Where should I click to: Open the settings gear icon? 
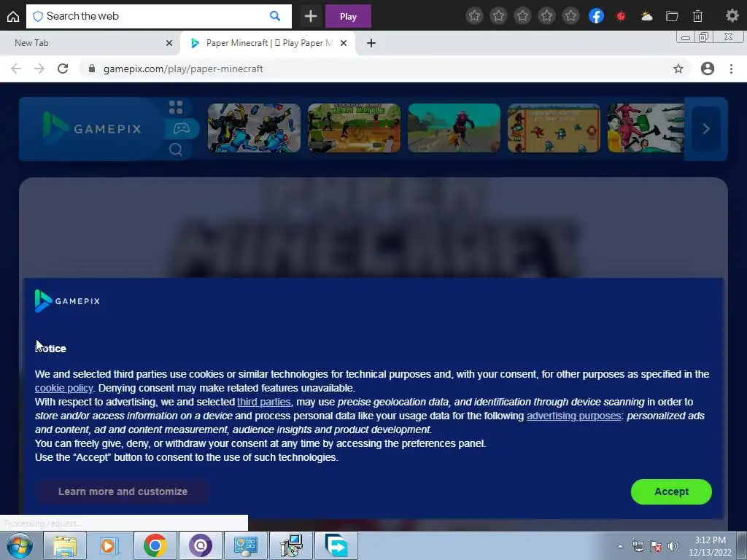point(732,16)
